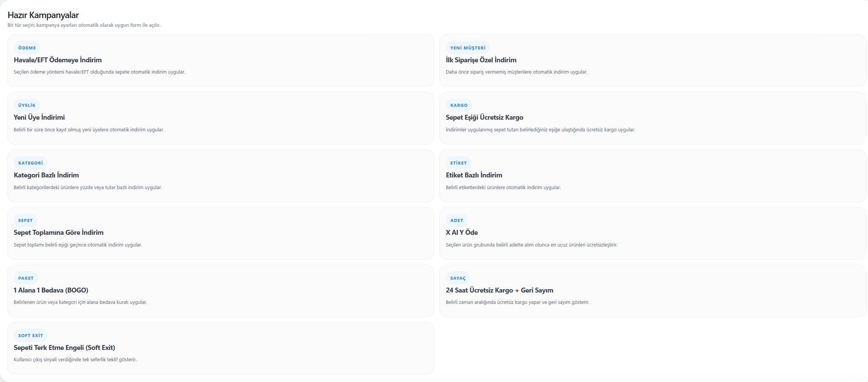Click the YENİ MÜŞTERİ badge

468,48
